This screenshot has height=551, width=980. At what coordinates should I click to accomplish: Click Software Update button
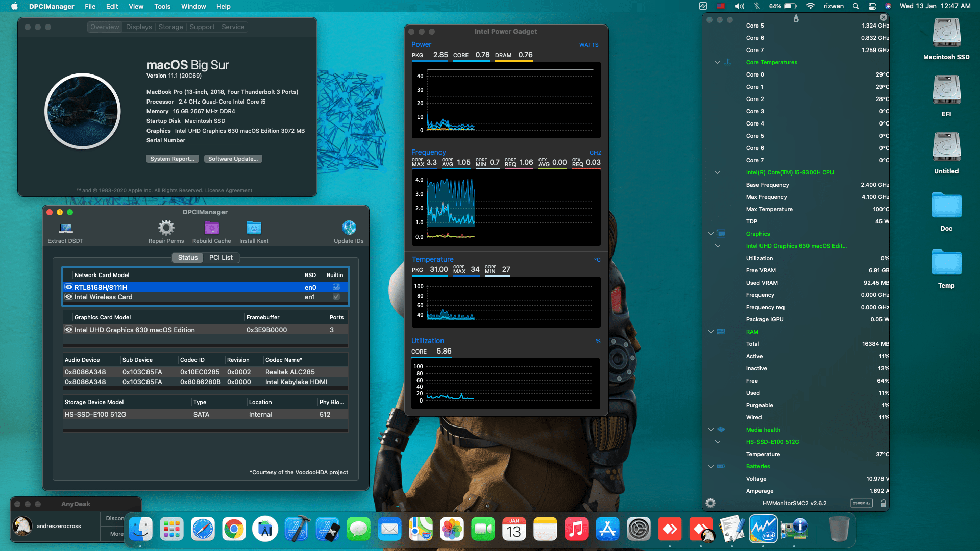tap(233, 159)
